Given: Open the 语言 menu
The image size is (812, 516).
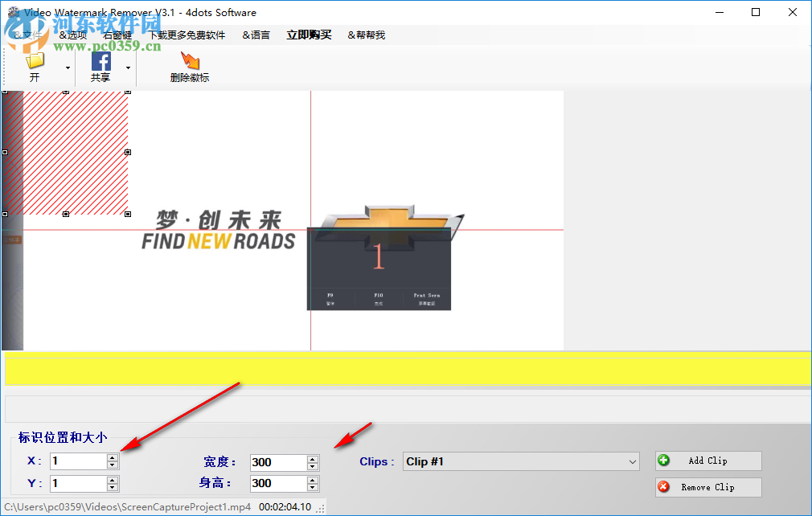Looking at the screenshot, I should pos(256,35).
